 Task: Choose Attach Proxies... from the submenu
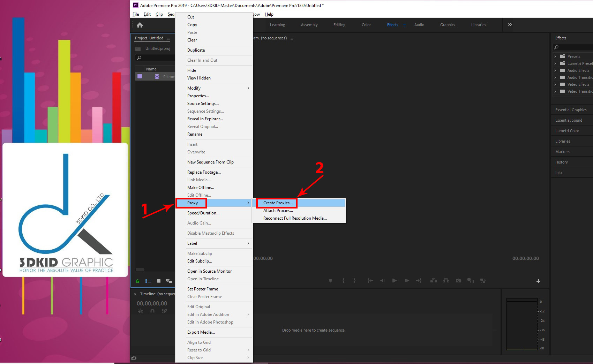(299, 211)
